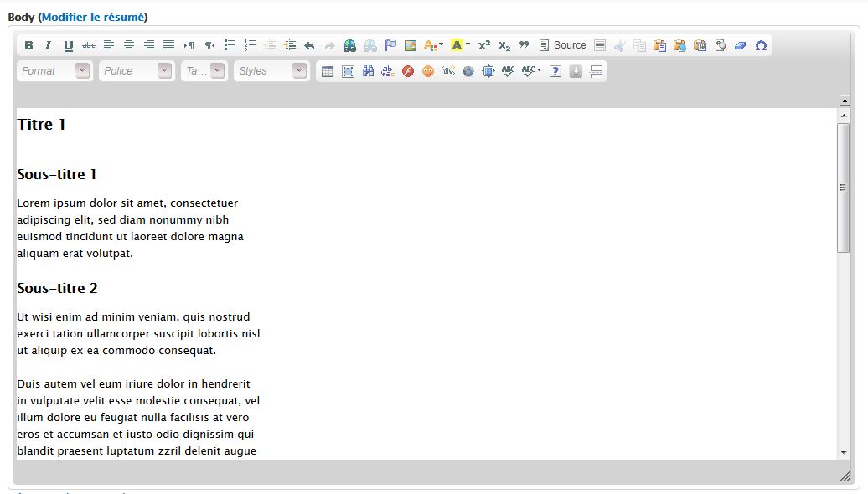
Task: Click the block quote icon
Action: (x=524, y=45)
